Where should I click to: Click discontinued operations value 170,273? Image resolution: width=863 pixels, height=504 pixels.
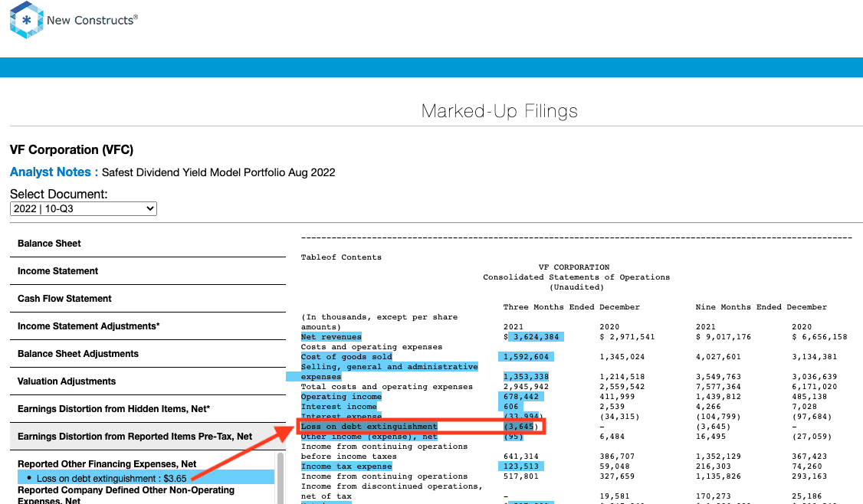pyautogui.click(x=714, y=496)
